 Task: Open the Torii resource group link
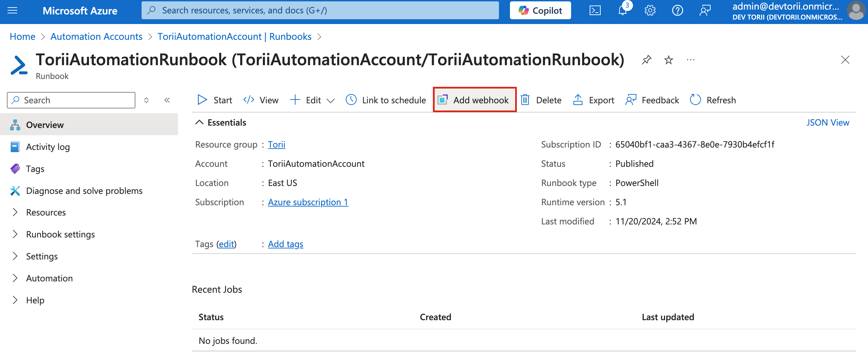(277, 144)
